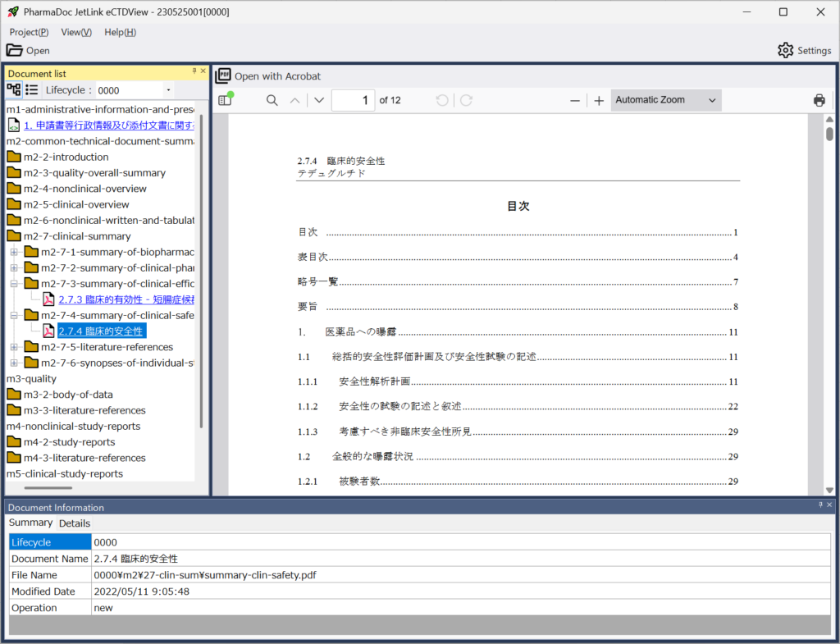Zoom out the PDF with minus
This screenshot has width=840, height=644.
[575, 101]
